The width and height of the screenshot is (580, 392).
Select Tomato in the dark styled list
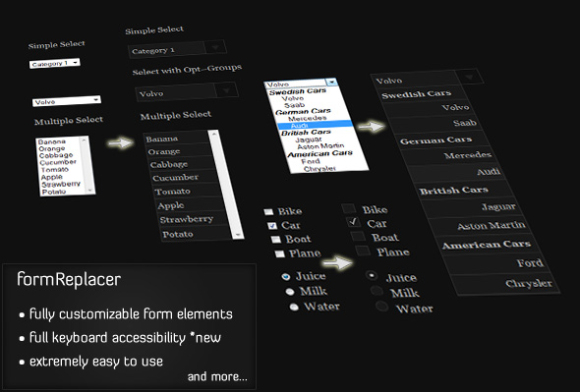click(187, 192)
